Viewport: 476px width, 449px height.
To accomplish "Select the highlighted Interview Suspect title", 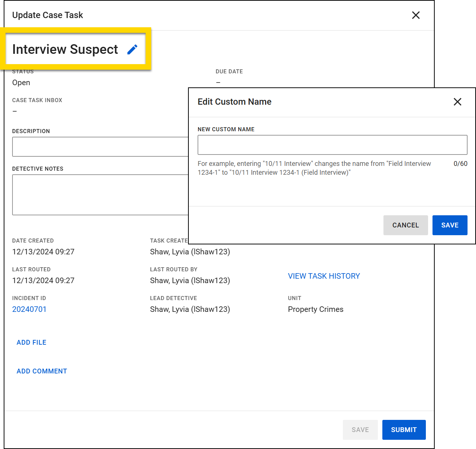I will click(x=66, y=49).
